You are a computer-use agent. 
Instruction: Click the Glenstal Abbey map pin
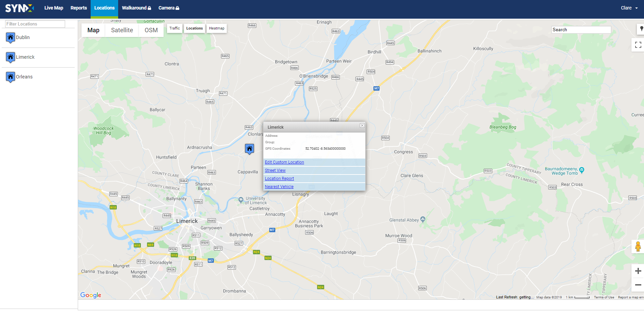(x=423, y=219)
